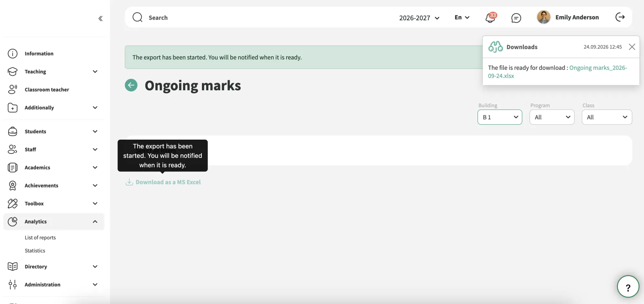Screen dimensions: 644x304
Task: Expand the Achievements menu chevron
Action: click(95, 185)
